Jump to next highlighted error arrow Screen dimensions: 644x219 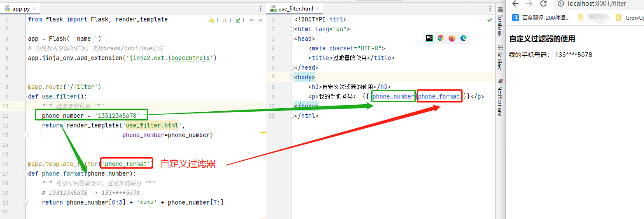tap(261, 20)
